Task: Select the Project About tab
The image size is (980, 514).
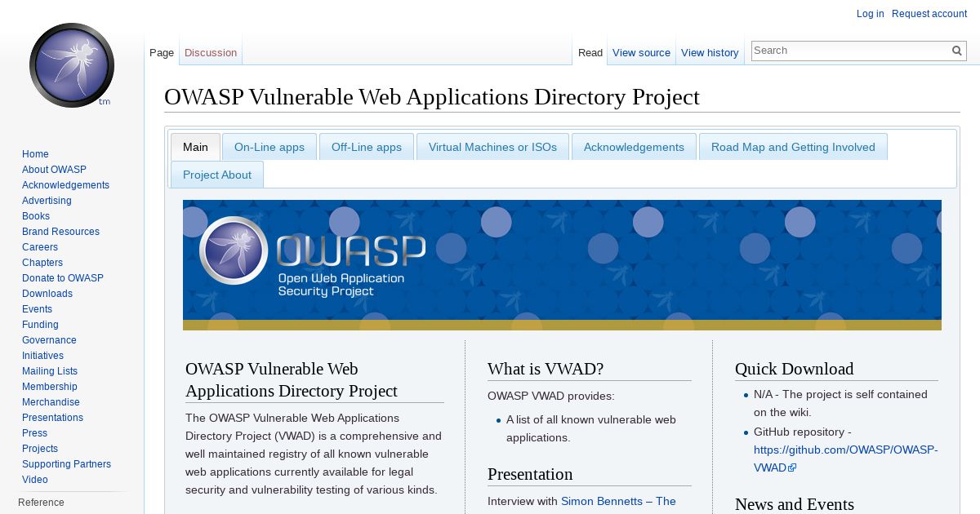Action: [217, 175]
